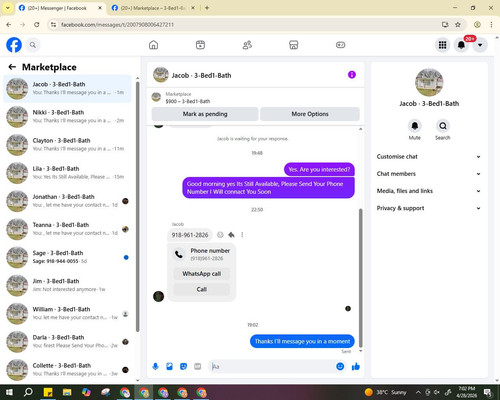
Task: Reload the page in the browser
Action: [x=37, y=25]
